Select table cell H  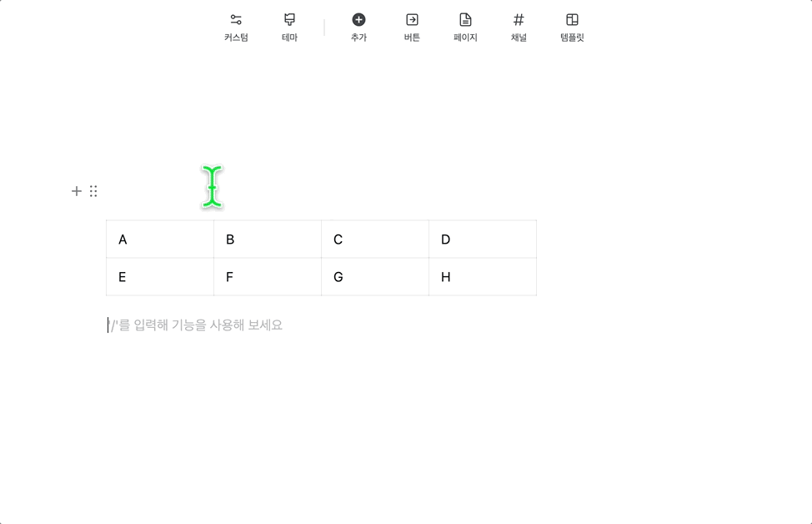[x=482, y=277]
